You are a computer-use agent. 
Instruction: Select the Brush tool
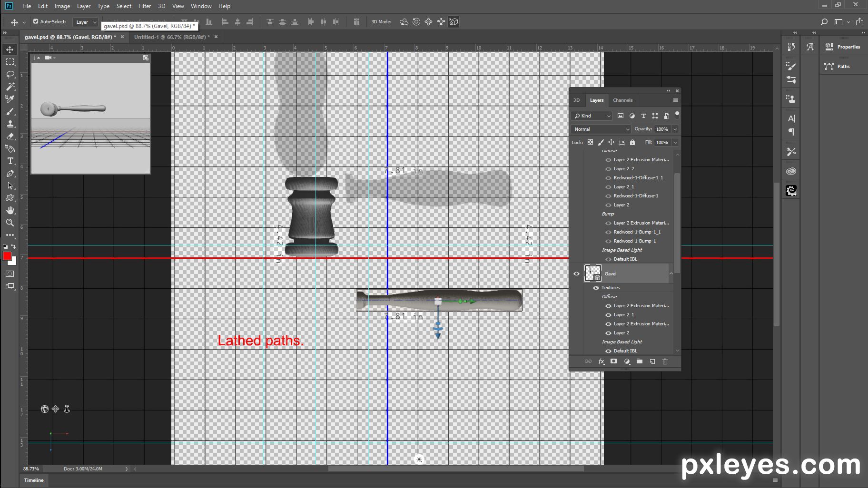click(x=10, y=111)
